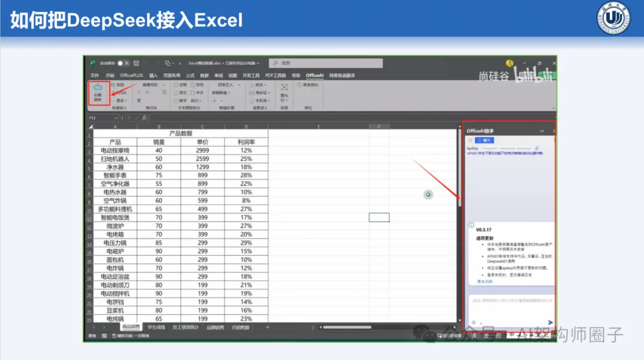The height and width of the screenshot is (360, 644).
Task: Click the next sheet arrow
Action: click(x=104, y=327)
